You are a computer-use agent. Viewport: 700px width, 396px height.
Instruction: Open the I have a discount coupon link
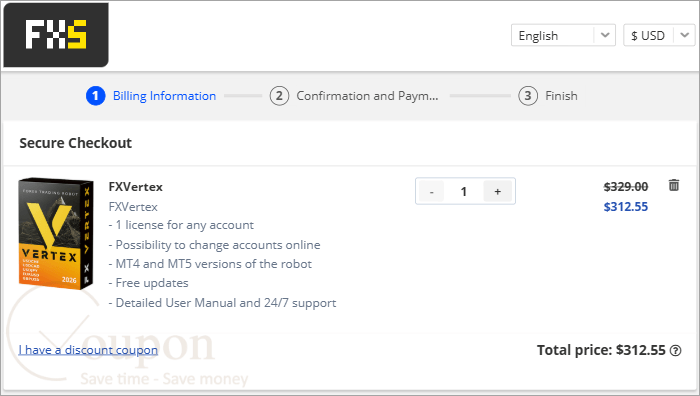pyautogui.click(x=88, y=350)
